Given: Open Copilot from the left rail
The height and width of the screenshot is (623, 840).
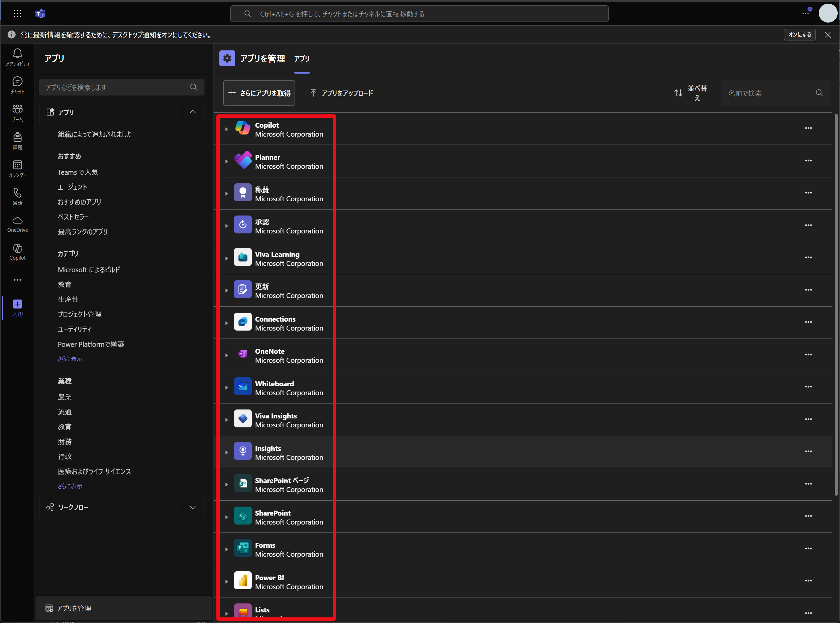Looking at the screenshot, I should (x=17, y=252).
